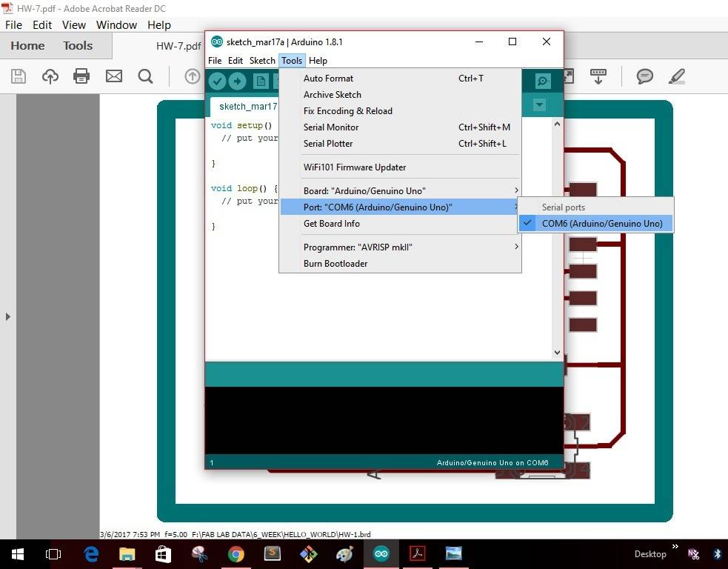Select WiFi101 Firmware Updater entry
Screen dimensions: 728x569
coord(400,167)
